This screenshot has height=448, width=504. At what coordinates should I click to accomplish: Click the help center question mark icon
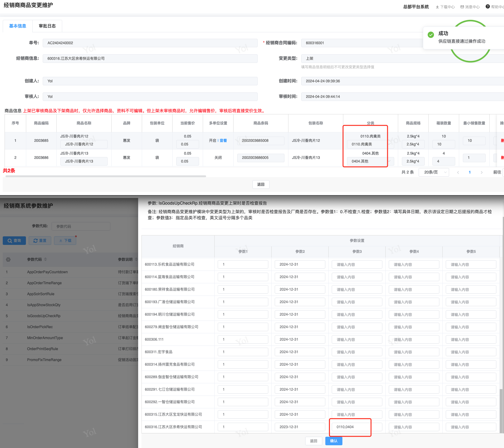488,6
